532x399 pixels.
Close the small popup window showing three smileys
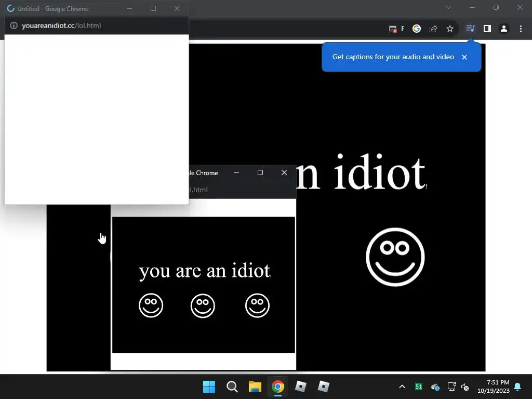click(x=284, y=172)
